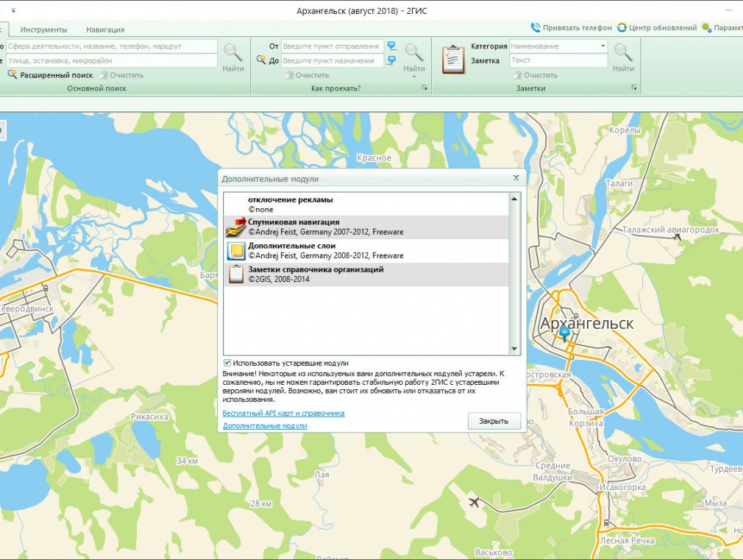This screenshot has height=560, width=743.
Task: Click the Лесная Речка map label
Action: [628, 541]
